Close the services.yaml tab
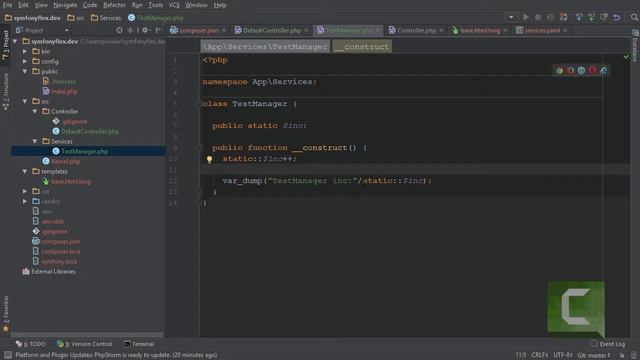 pos(565,30)
